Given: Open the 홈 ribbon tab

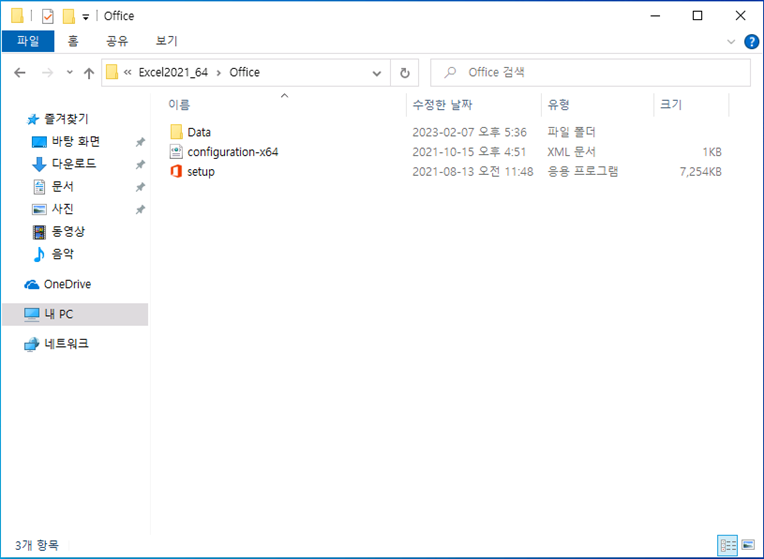Looking at the screenshot, I should click(73, 41).
